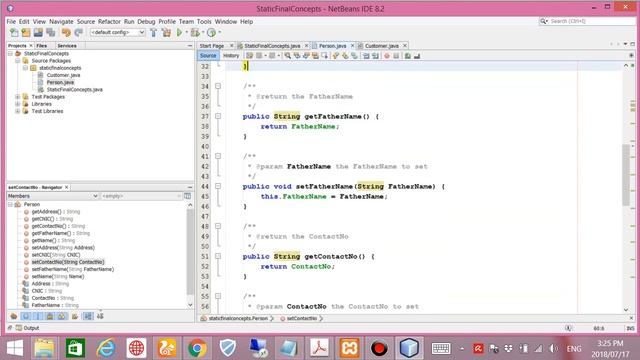Toggle Show Inner Classes filter in Navigator
Viewport: 640px width, 360px height.
pos(61,316)
